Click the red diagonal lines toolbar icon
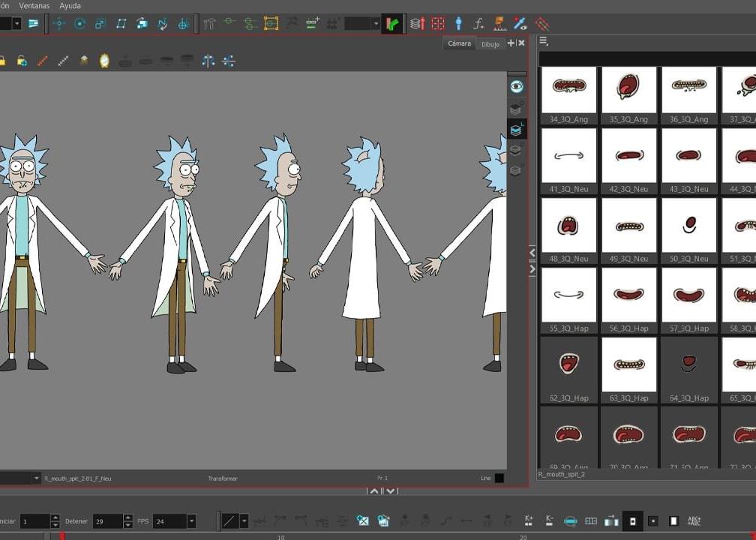Image resolution: width=756 pixels, height=540 pixels. (x=542, y=24)
